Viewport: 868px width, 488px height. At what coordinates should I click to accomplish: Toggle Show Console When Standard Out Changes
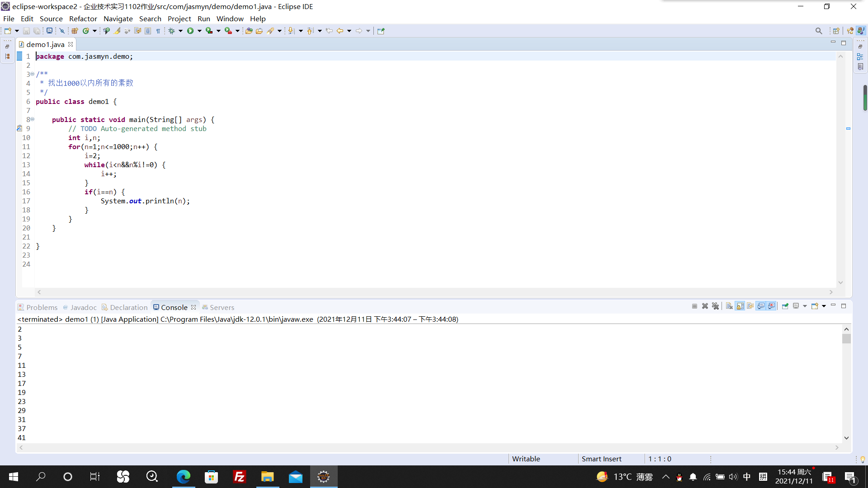point(761,306)
